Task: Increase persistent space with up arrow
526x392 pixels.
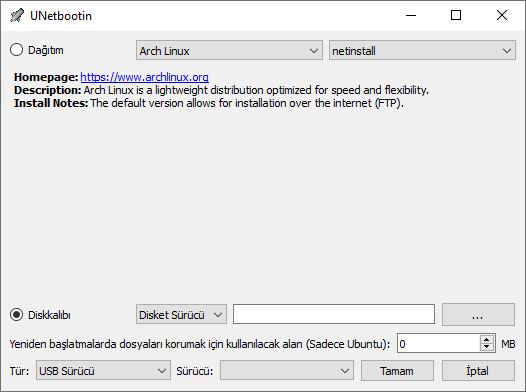Action: (487, 339)
